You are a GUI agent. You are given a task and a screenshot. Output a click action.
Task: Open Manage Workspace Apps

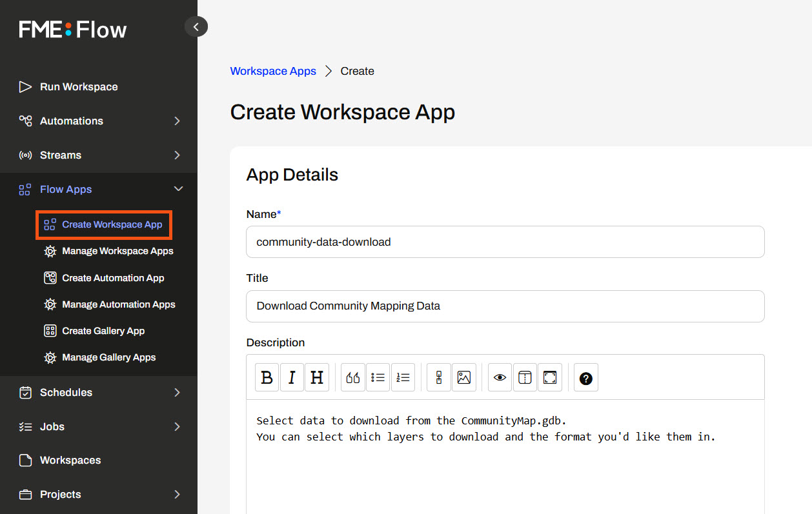pyautogui.click(x=117, y=251)
